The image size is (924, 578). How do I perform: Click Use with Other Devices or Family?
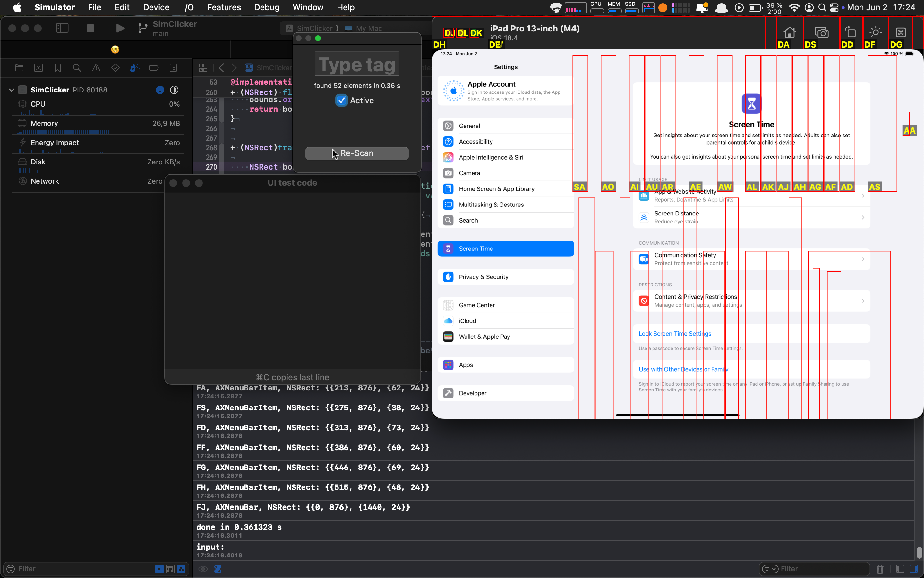(x=683, y=369)
